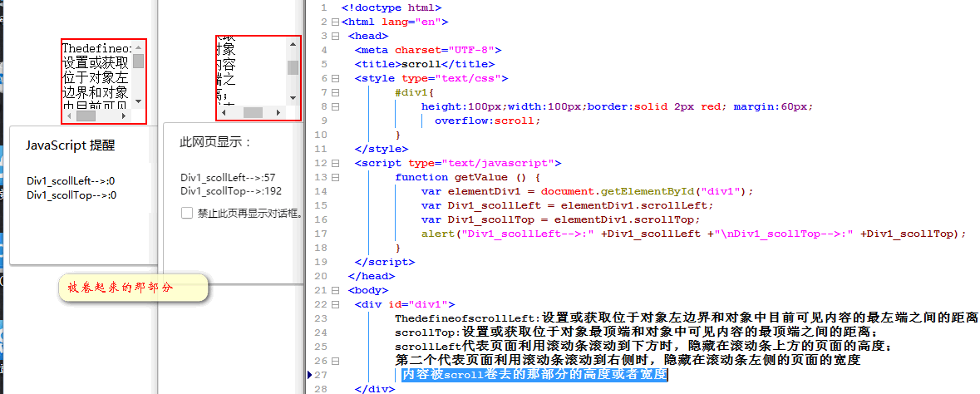Click the var Div1_scollLeft declaration line
This screenshot has width=980, height=394.
point(567,205)
